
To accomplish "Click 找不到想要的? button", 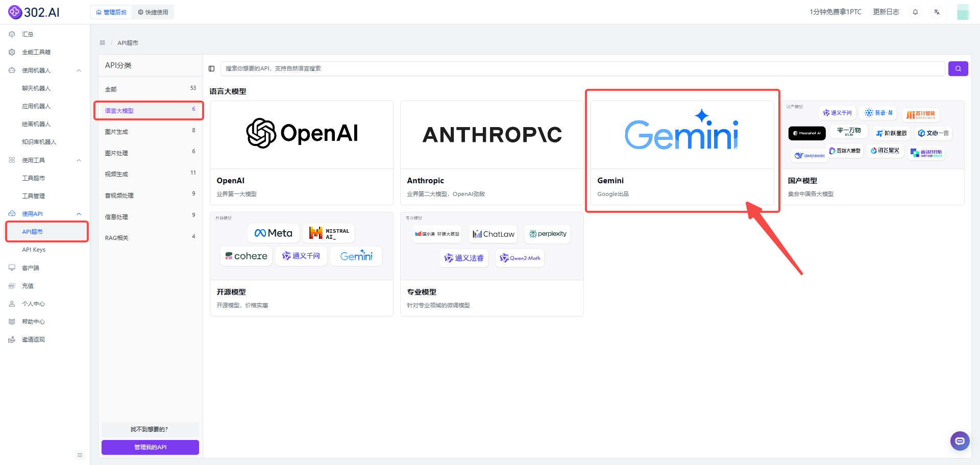I will [150, 429].
